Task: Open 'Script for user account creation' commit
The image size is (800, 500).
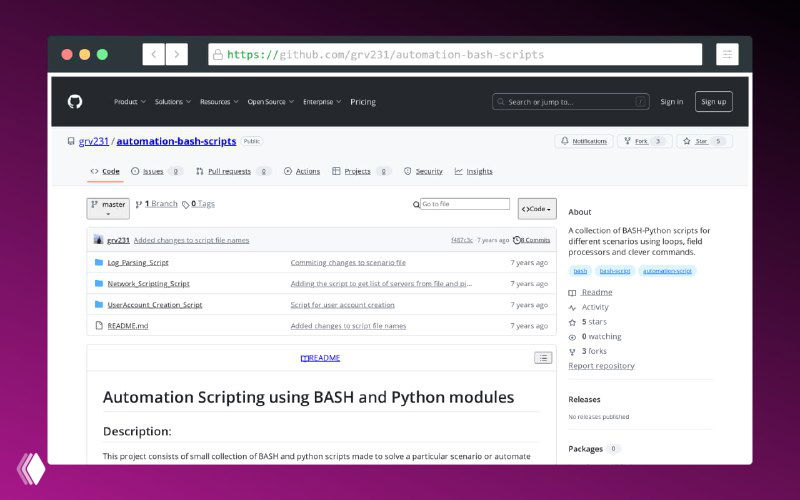Action: (342, 305)
